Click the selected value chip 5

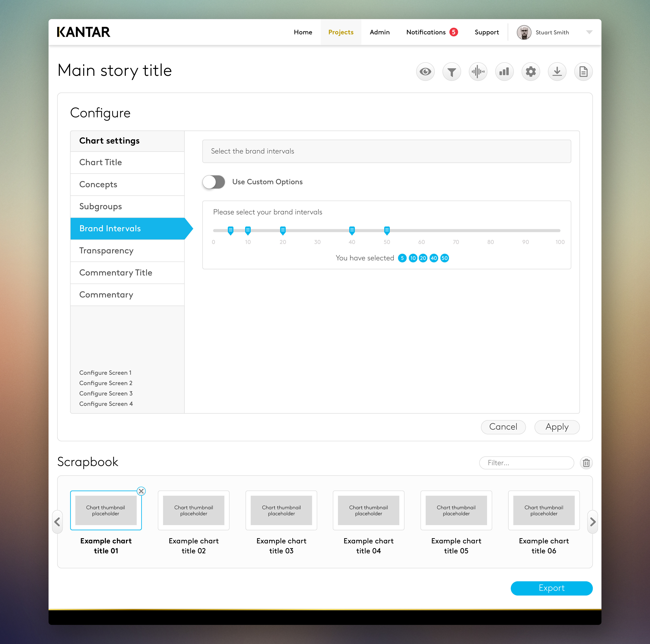402,258
